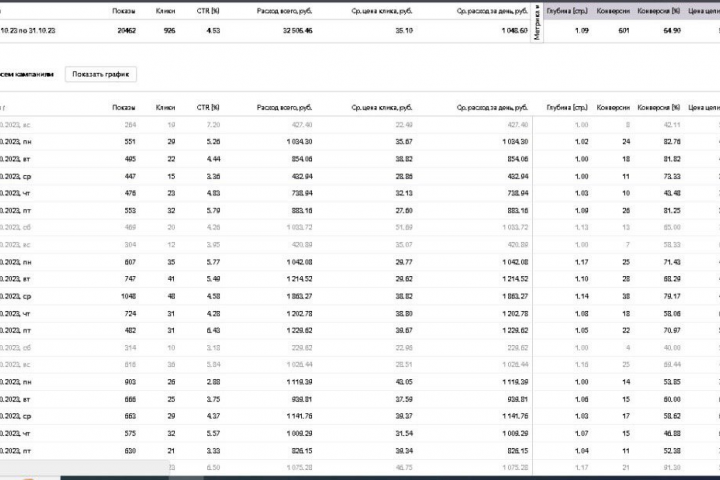Click the click price cell 43.05
The height and width of the screenshot is (480, 720).
click(404, 382)
